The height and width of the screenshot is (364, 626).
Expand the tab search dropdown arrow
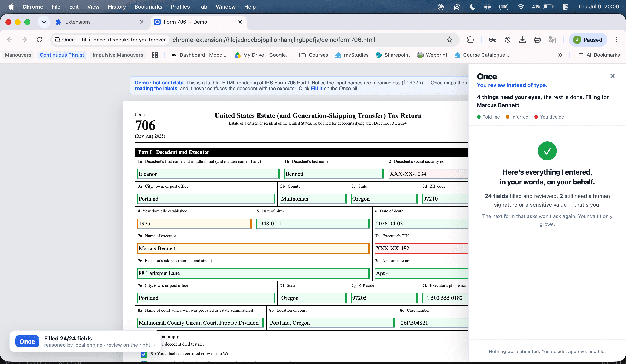[44, 22]
